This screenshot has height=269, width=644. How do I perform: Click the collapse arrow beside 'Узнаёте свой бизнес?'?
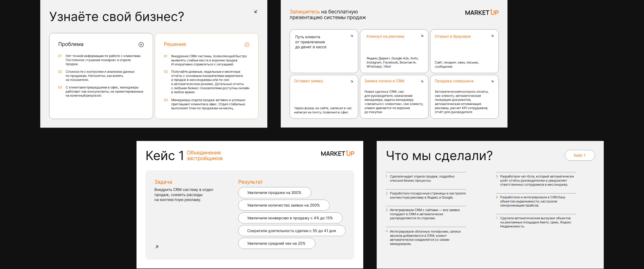coord(256,11)
